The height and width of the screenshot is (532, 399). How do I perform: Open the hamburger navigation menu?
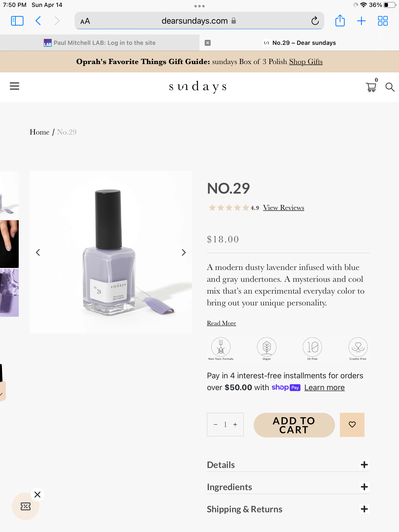[x=15, y=86]
